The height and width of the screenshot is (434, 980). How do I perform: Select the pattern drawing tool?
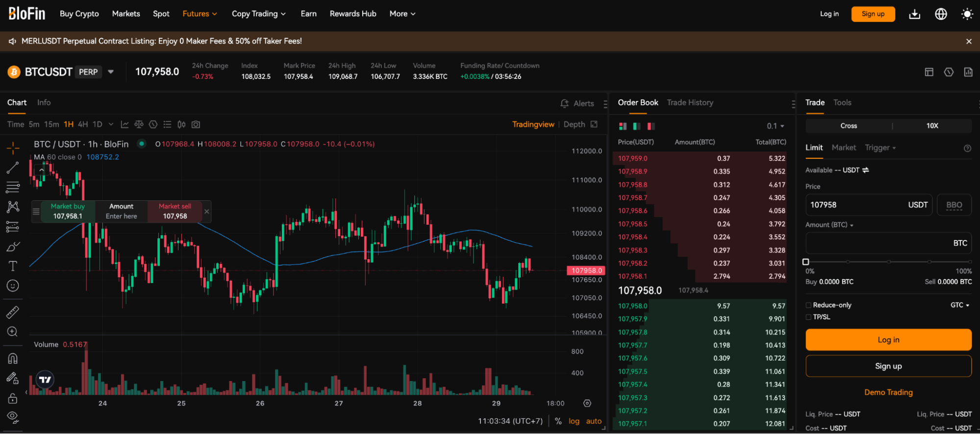pos(13,207)
